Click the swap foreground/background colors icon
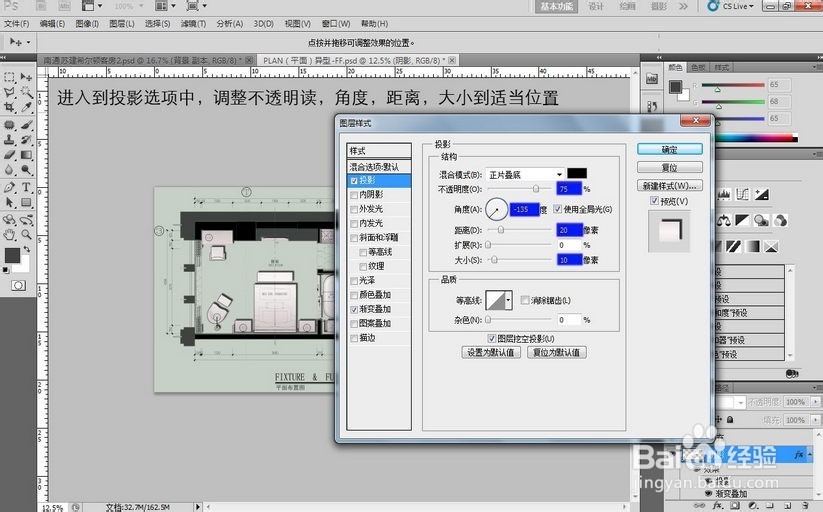823x512 pixels. (27, 249)
